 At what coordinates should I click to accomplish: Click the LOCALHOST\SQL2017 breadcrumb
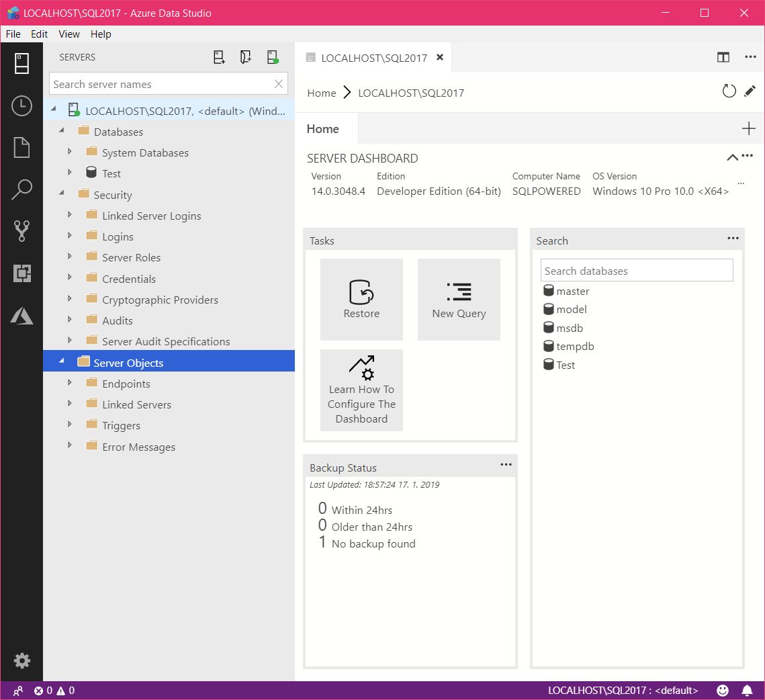coord(411,93)
